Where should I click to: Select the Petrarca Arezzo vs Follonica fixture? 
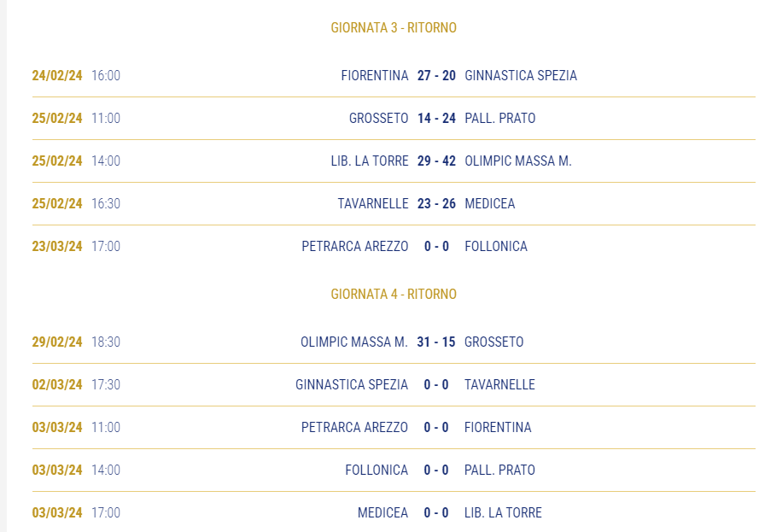tap(394, 246)
